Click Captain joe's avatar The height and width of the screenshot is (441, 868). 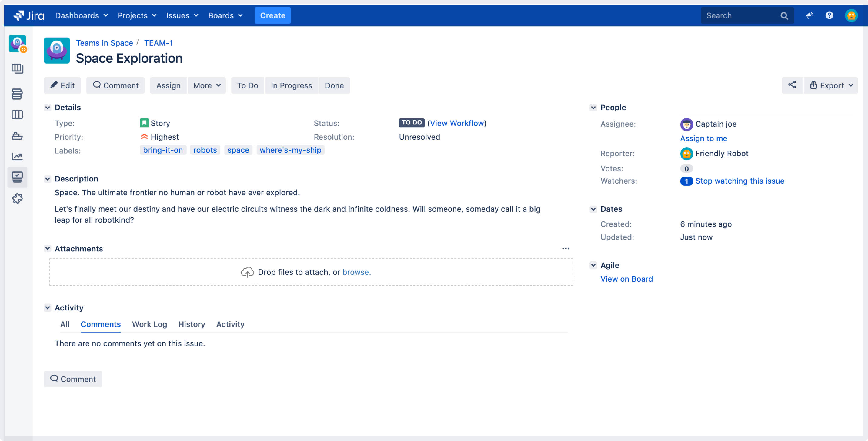click(x=686, y=124)
